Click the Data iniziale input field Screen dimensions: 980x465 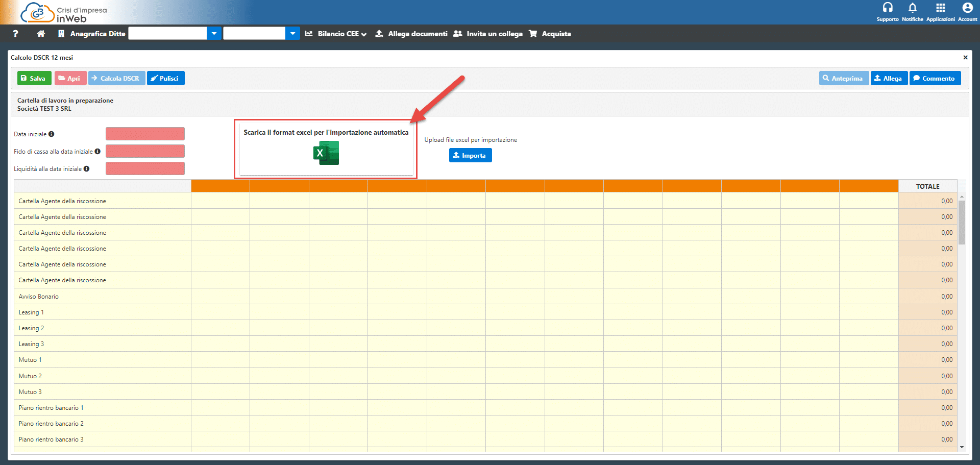click(x=145, y=134)
